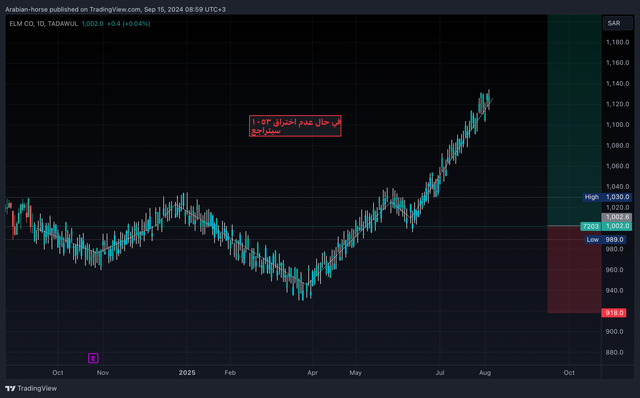
Task: Select the red loss zone of position tool
Action: click(x=574, y=269)
